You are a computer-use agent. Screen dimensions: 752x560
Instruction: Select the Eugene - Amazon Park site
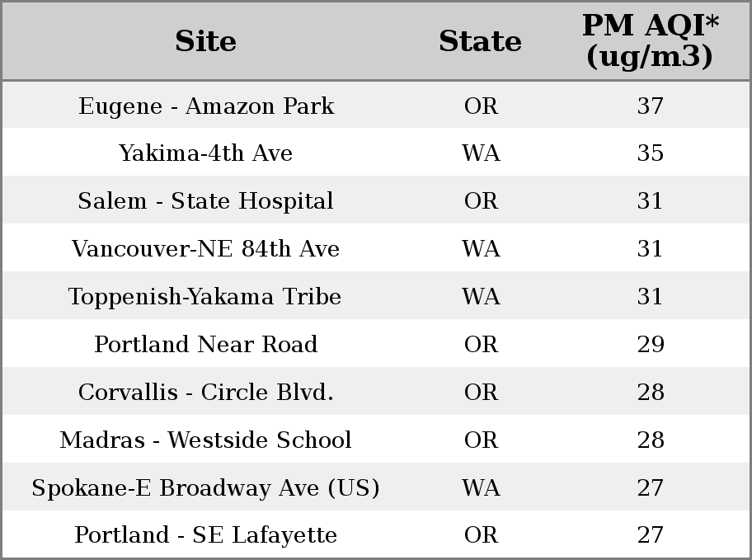click(206, 106)
